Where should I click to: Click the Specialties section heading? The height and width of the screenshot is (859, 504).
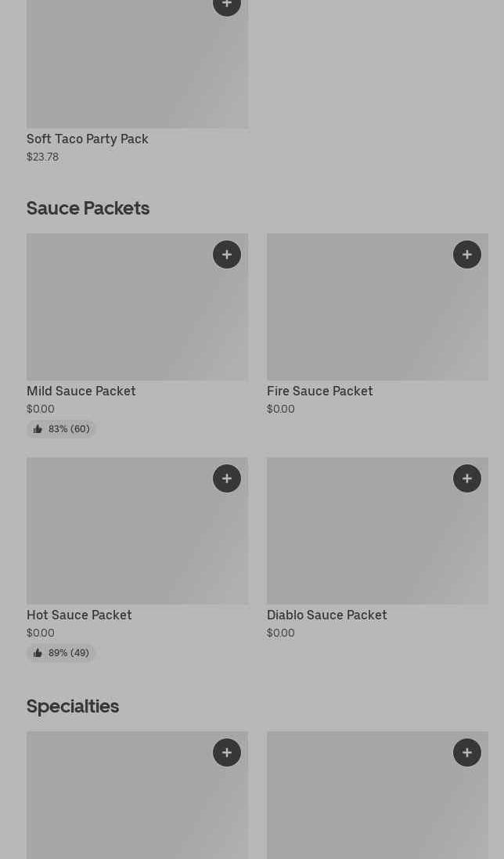[73, 706]
